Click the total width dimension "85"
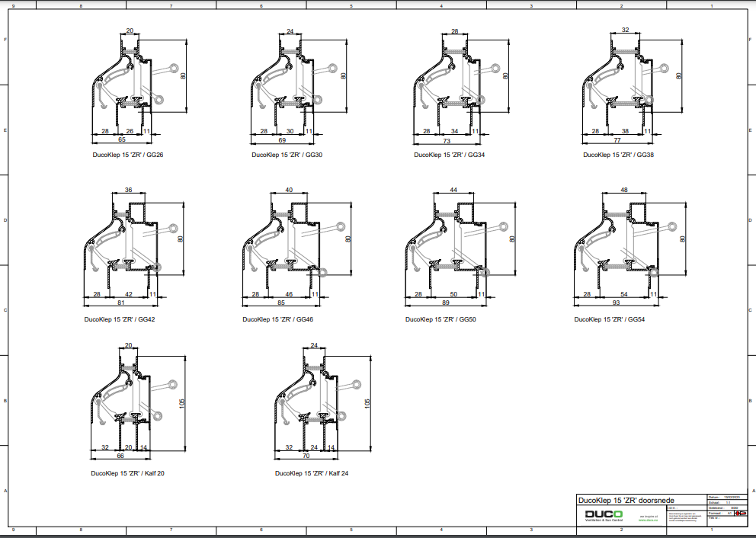Viewport: 756px width, 538px height. (281, 303)
